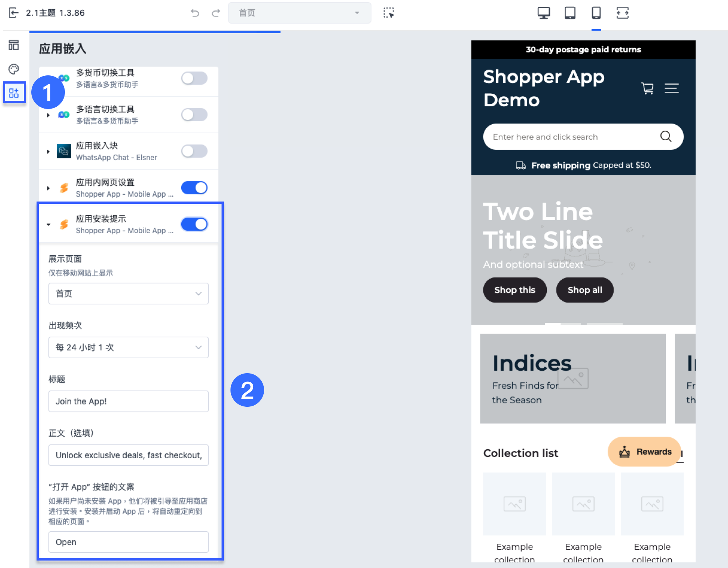Switch to tablet preview mode
728x568 pixels.
[570, 13]
